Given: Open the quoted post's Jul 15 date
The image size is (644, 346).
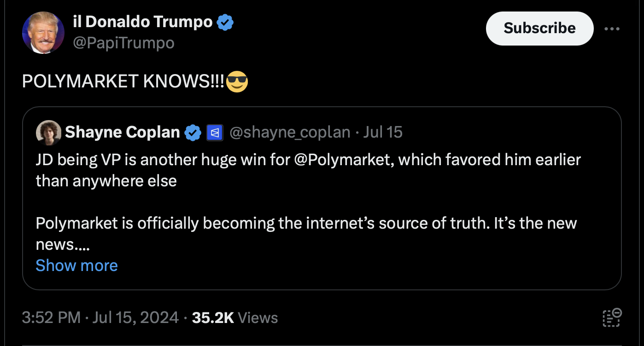Looking at the screenshot, I should tap(383, 133).
